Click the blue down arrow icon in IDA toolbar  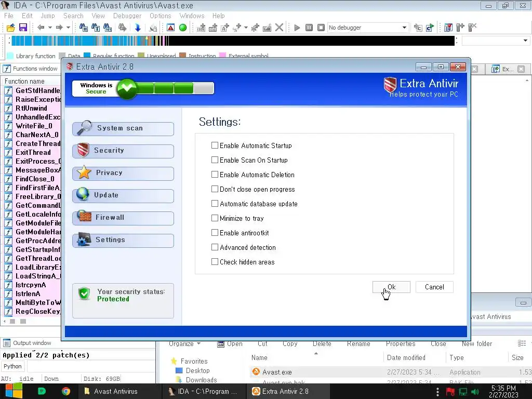tap(138, 28)
